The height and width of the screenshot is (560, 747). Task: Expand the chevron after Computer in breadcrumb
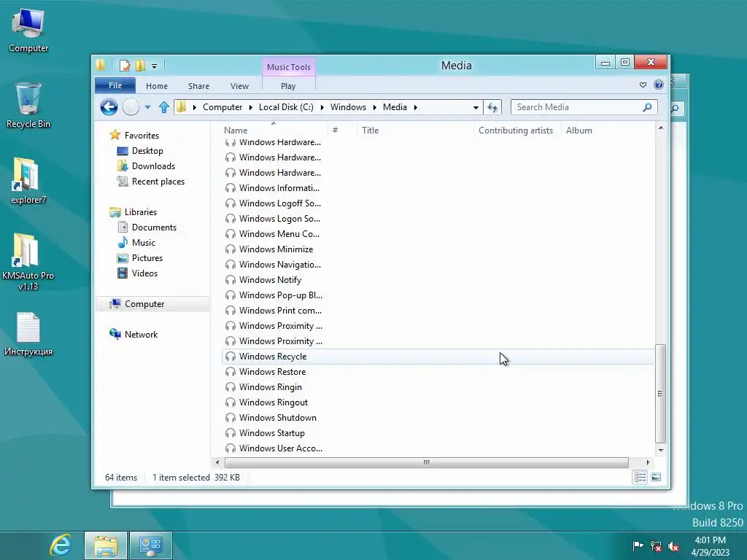(x=251, y=107)
